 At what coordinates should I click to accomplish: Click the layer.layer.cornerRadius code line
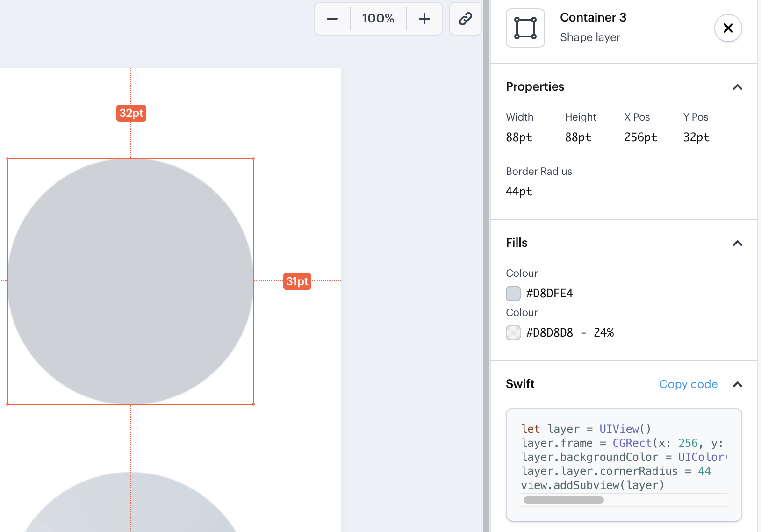[616, 471]
